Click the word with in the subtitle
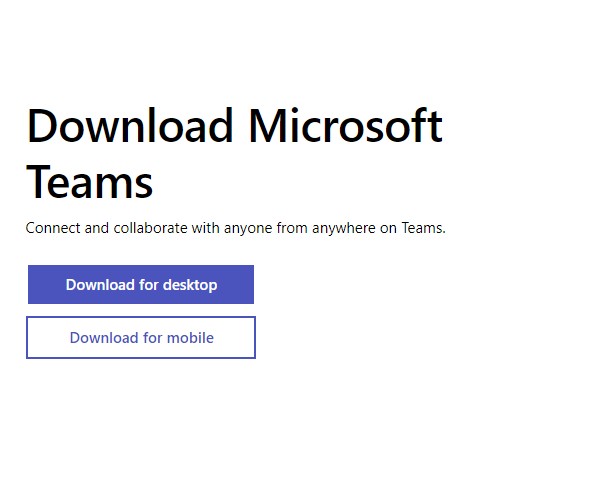Viewport: 593px width, 479px height. [x=205, y=228]
